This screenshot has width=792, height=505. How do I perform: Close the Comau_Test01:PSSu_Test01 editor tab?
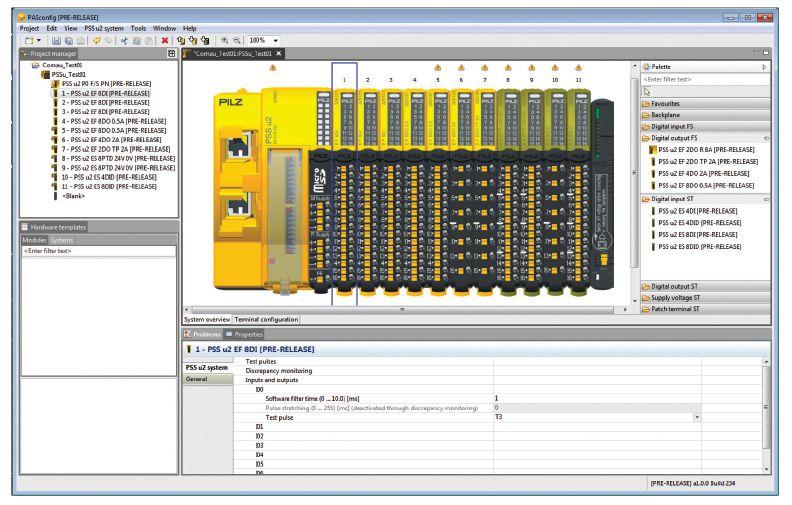[278, 53]
